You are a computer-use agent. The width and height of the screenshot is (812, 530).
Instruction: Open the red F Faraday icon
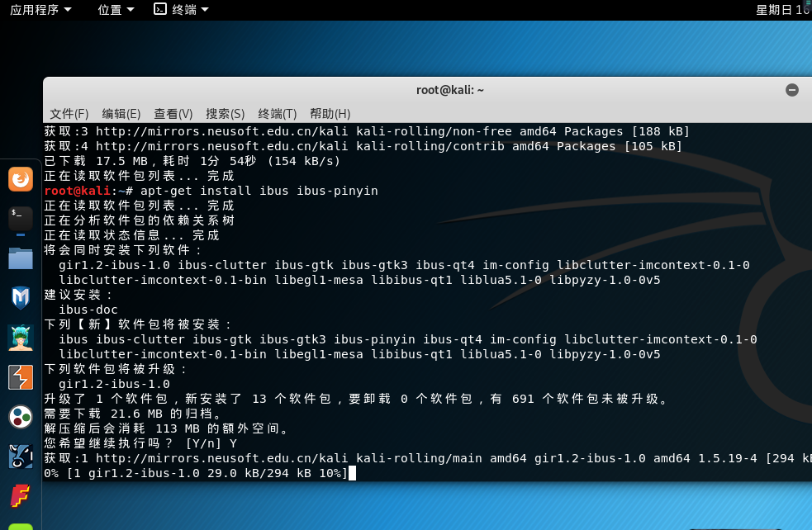[21, 496]
